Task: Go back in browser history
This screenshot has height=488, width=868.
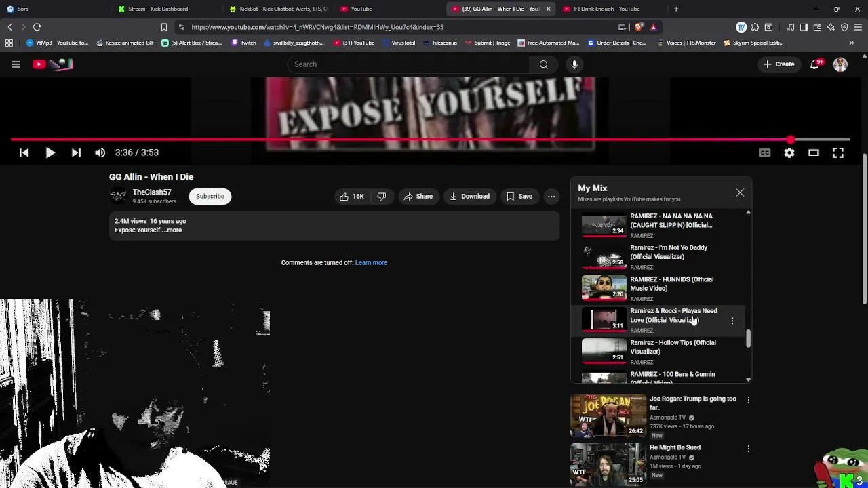Action: tap(9, 27)
